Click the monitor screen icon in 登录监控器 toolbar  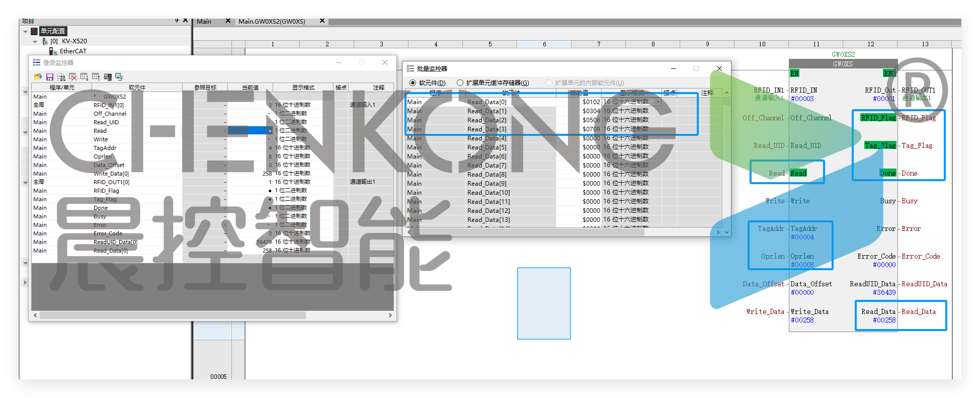[x=119, y=77]
